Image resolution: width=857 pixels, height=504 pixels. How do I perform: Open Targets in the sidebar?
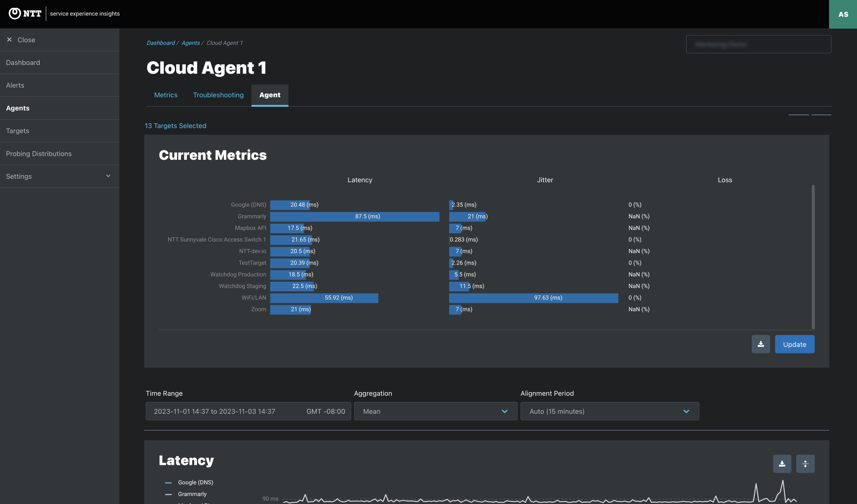pos(59,131)
